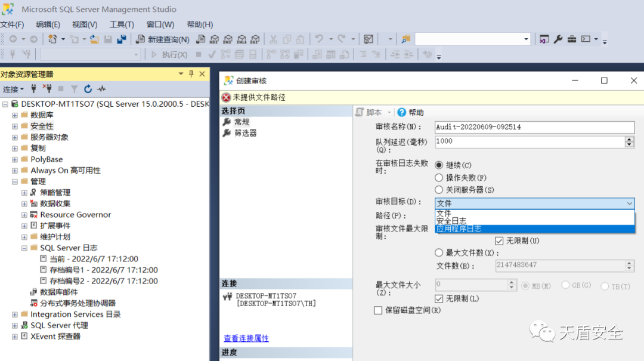Collapse the SQL Server 日志 tree node
The height and width of the screenshot is (361, 644).
click(24, 248)
